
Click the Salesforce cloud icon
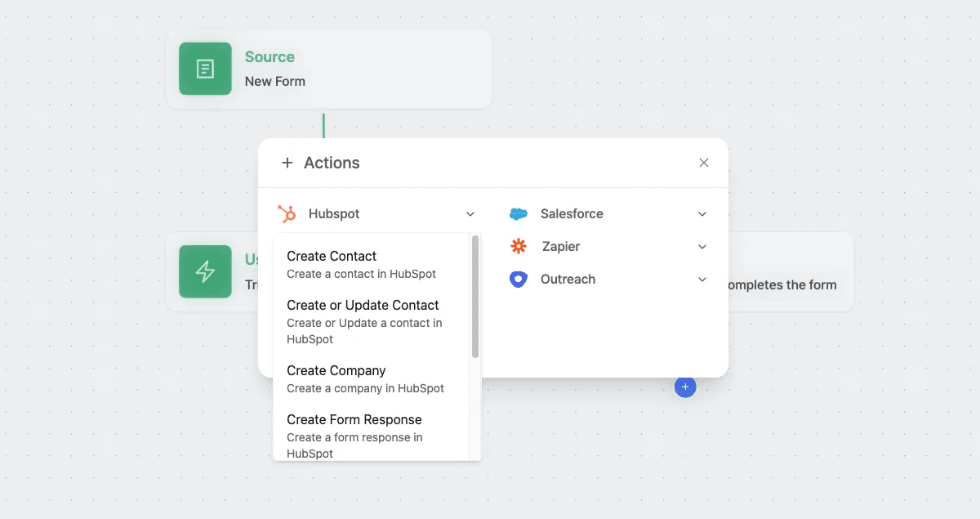[x=519, y=214]
